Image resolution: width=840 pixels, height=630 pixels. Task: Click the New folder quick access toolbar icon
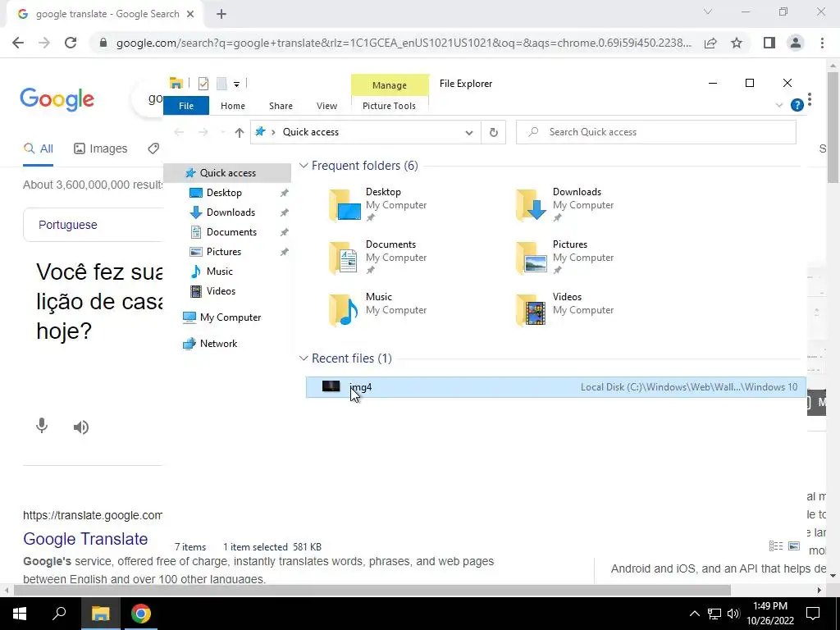tap(221, 83)
